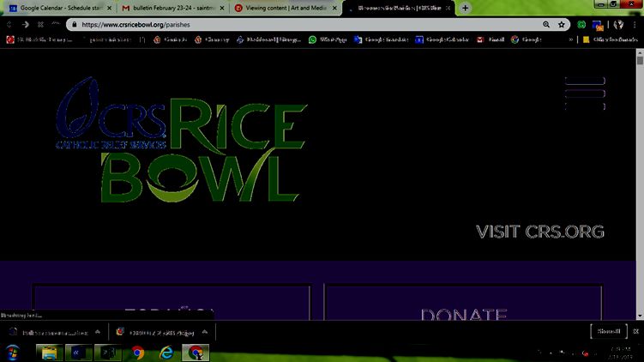Image resolution: width=644 pixels, height=362 pixels.
Task: Open a new browser tab
Action: point(465,8)
